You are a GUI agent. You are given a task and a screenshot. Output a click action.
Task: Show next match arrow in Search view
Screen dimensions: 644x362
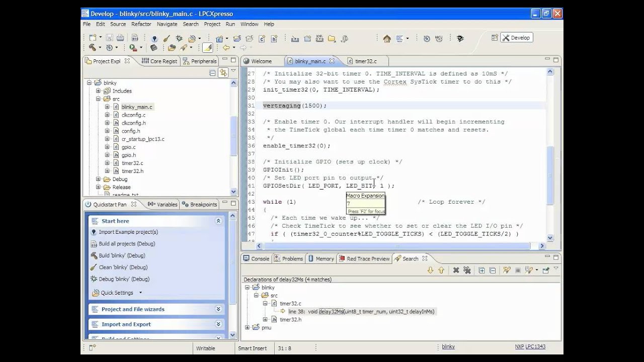(430, 270)
